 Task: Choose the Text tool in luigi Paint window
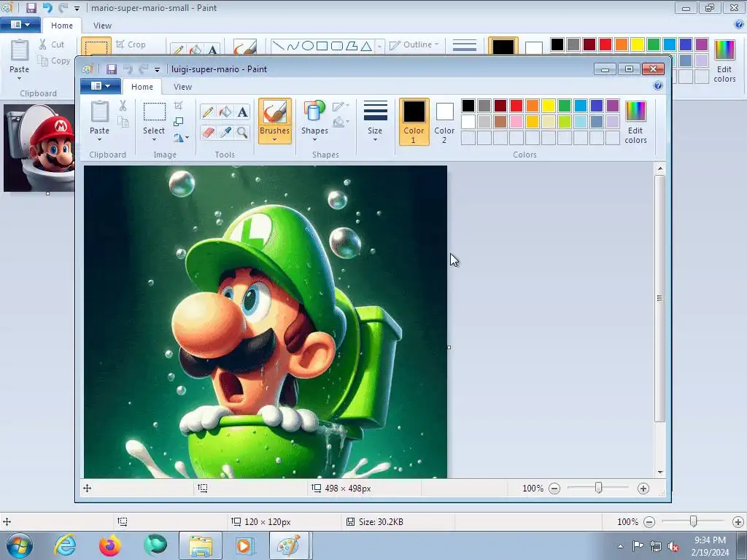242,112
